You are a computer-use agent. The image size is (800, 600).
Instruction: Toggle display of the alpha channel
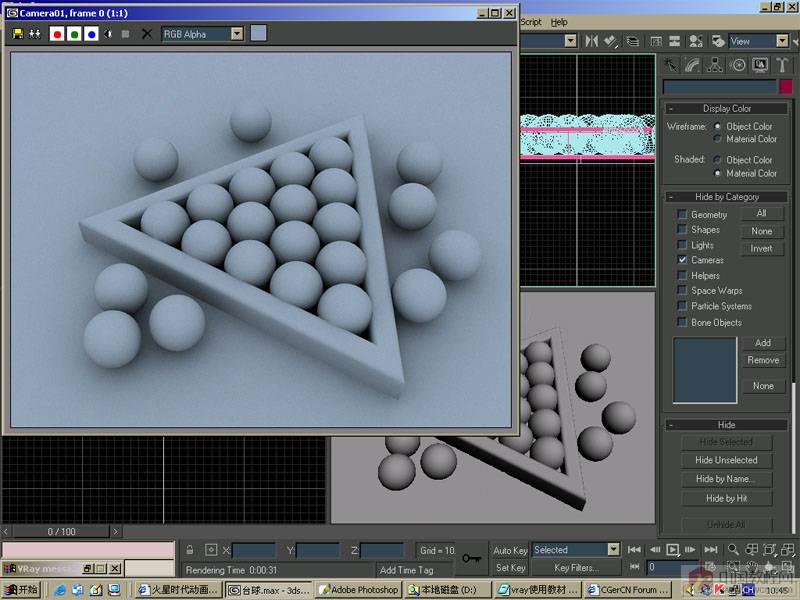click(x=108, y=34)
